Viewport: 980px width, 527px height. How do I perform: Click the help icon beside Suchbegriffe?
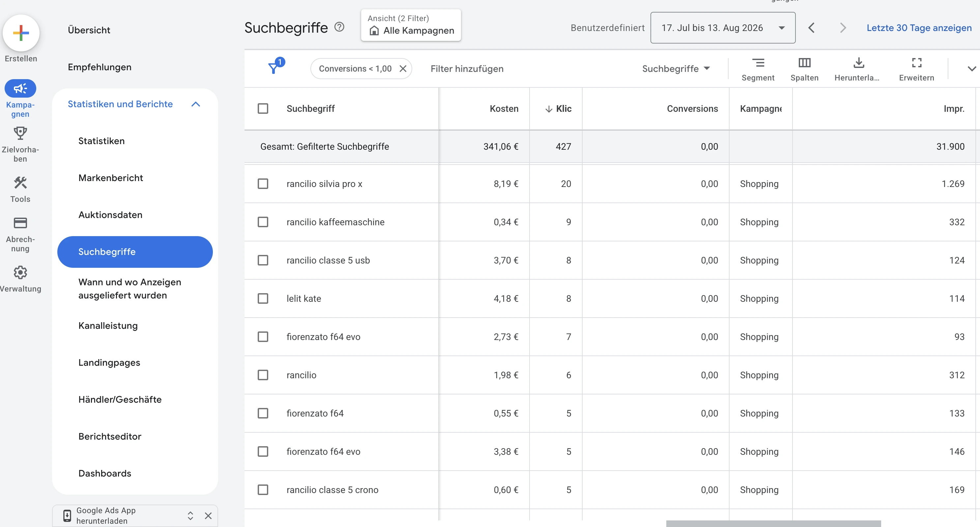tap(339, 27)
